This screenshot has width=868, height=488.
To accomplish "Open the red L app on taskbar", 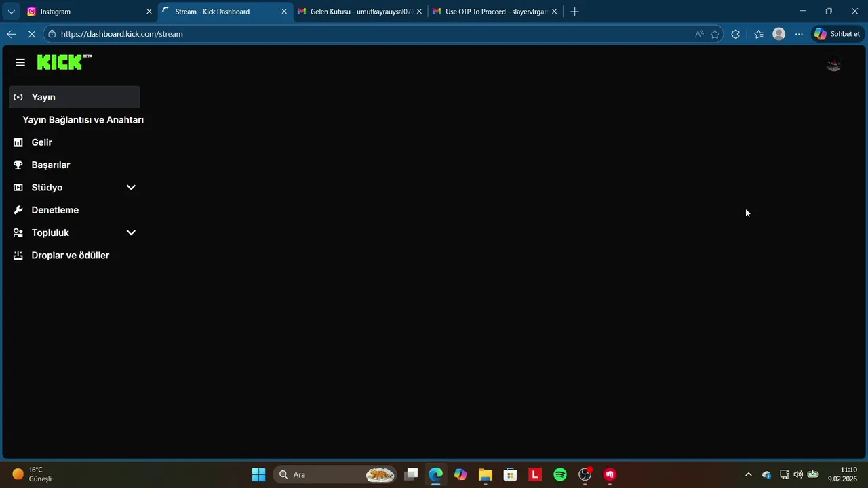I will tap(535, 474).
